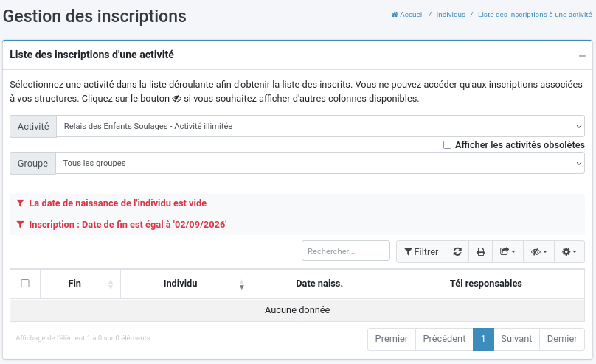596x364 pixels.
Task: Jump to Dernier page
Action: click(x=562, y=339)
